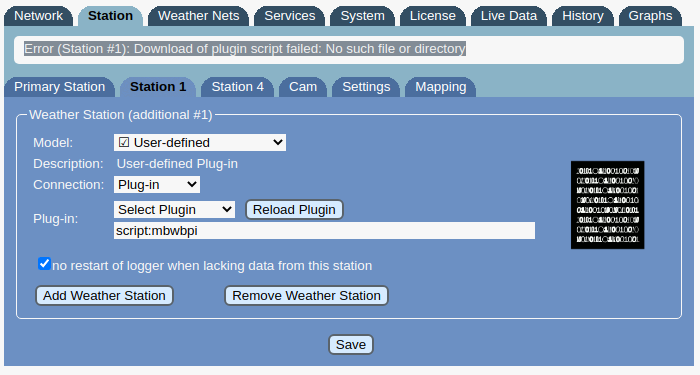700x375 pixels.
Task: Click the Reload Plugin button
Action: coord(294,209)
